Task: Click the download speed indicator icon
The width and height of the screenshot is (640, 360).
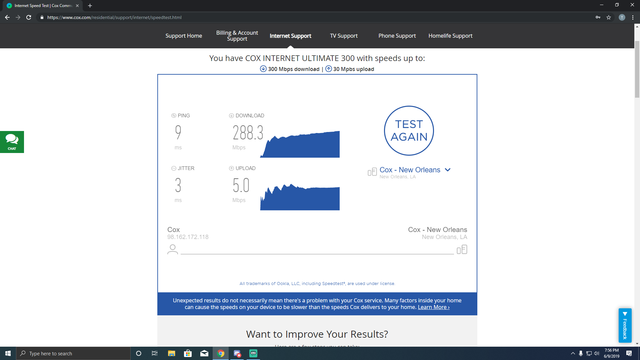Action: (x=263, y=69)
